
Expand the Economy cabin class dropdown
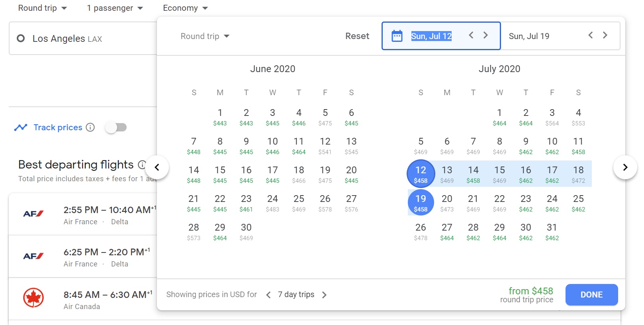coord(185,8)
